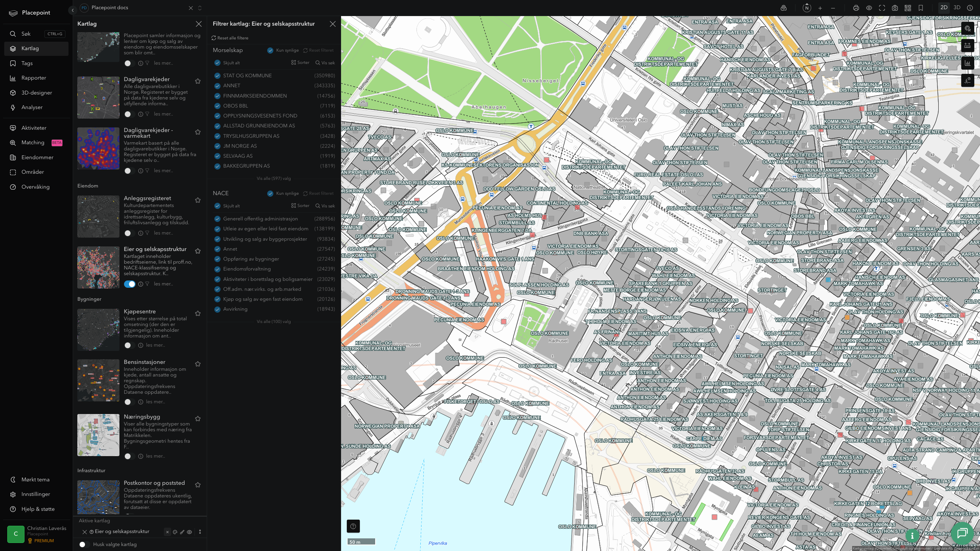The image size is (980, 551).
Task: Open the measure distance ruler tool
Action: (x=967, y=46)
